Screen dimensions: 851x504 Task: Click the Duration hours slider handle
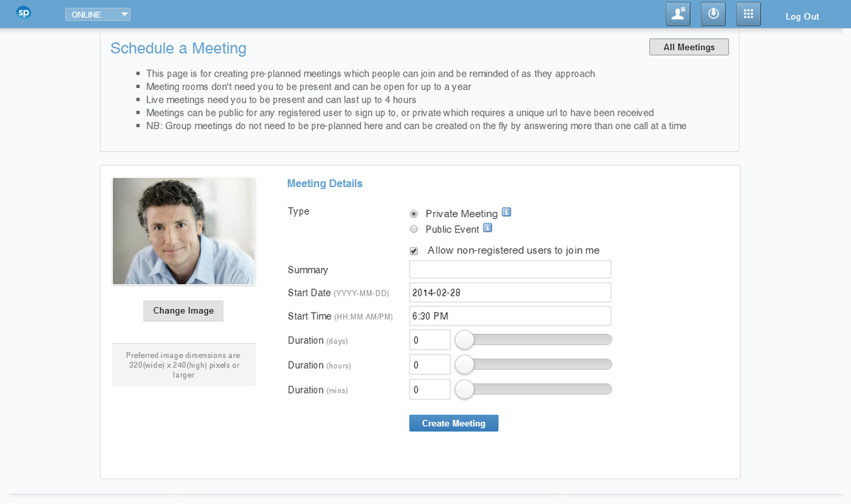coord(465,364)
